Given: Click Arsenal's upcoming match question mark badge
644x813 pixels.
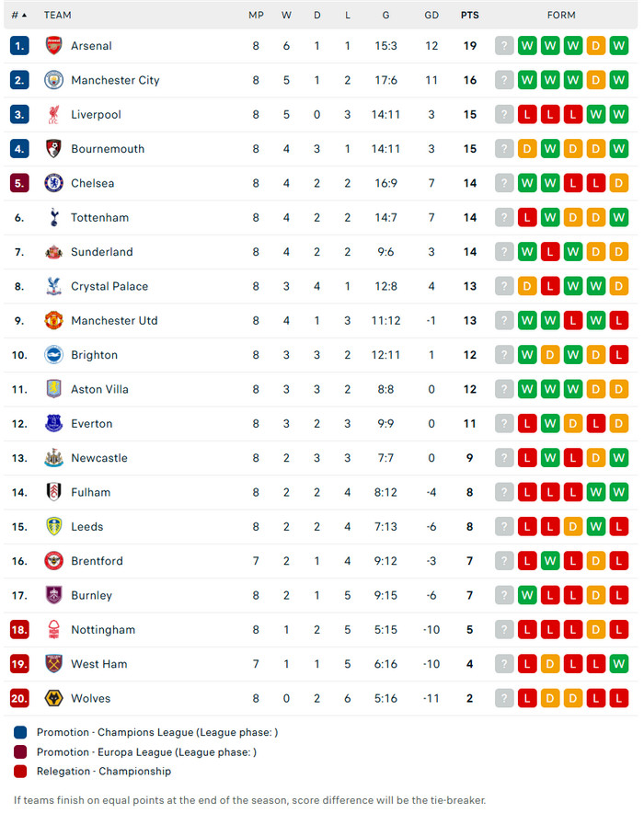Looking at the screenshot, I should (504, 46).
